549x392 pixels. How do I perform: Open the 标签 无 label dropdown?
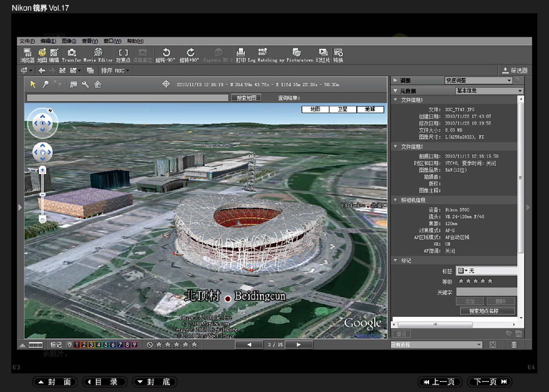point(487,271)
